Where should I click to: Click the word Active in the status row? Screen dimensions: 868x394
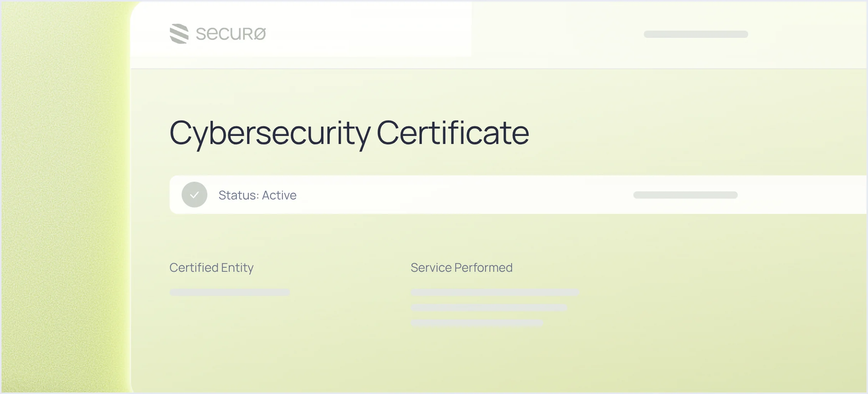click(x=279, y=195)
